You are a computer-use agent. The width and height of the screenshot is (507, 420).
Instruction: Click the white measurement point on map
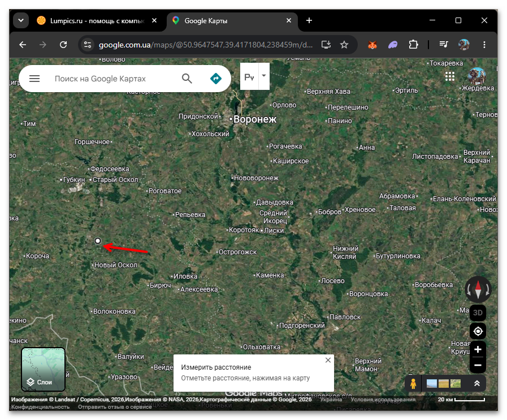98,241
